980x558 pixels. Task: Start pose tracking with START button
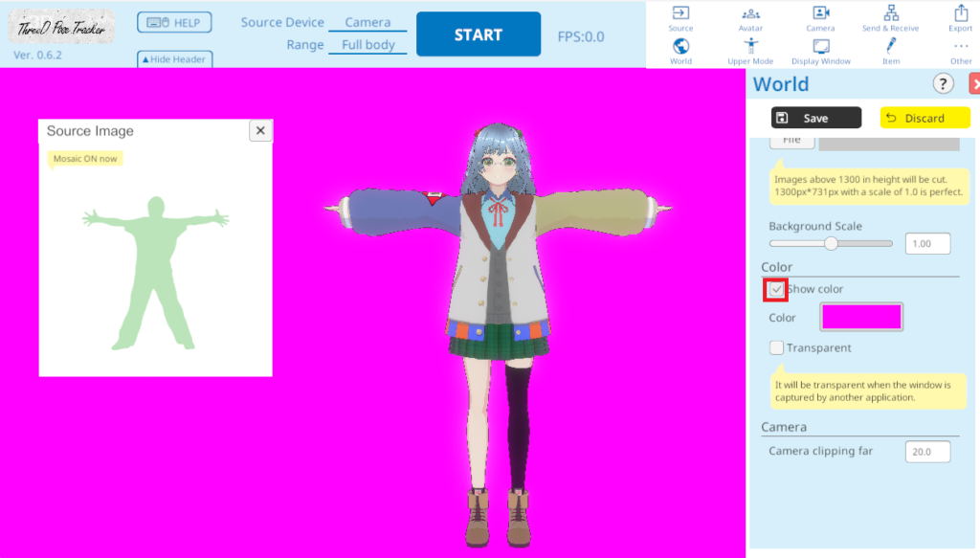tap(479, 34)
